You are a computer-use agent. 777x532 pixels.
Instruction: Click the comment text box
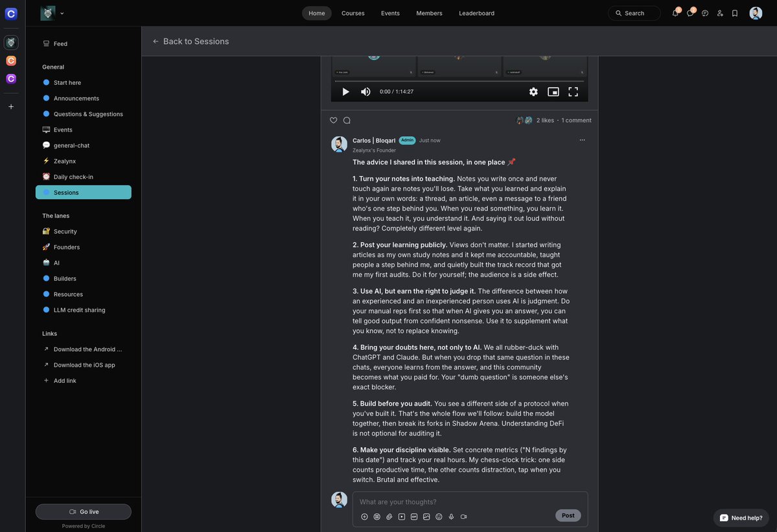tap(470, 502)
